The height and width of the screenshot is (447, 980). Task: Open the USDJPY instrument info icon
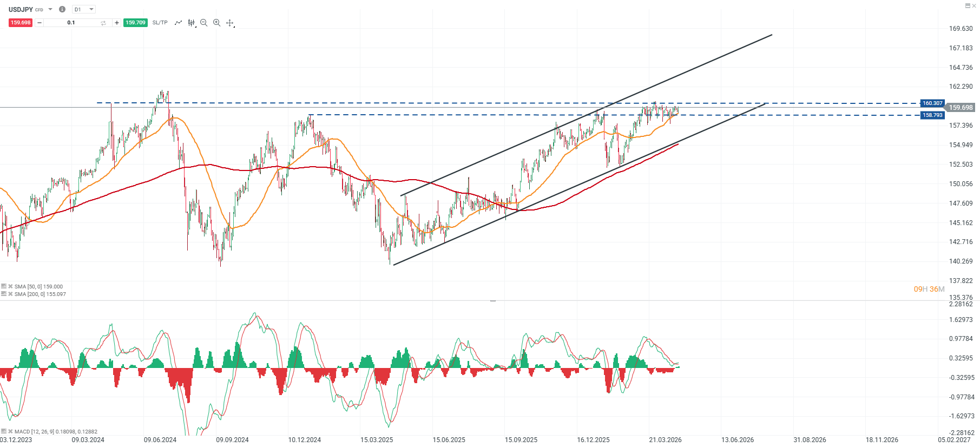point(62,9)
